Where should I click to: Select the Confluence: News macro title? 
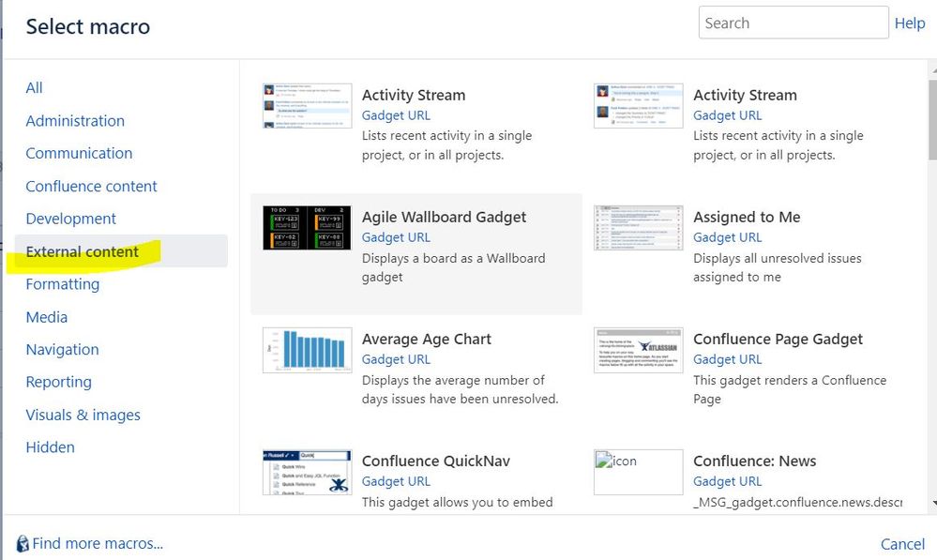pyautogui.click(x=754, y=461)
